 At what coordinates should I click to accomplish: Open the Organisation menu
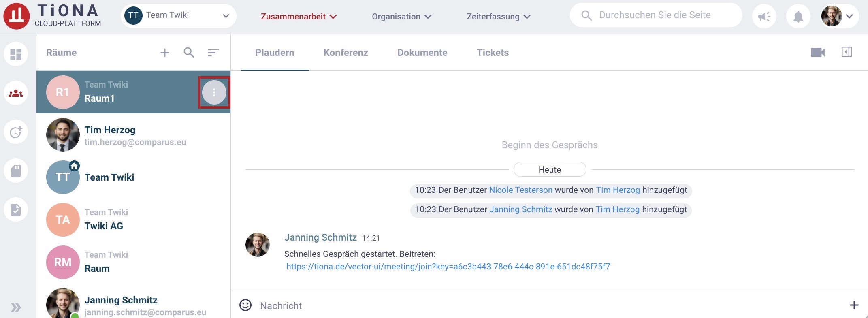pos(401,17)
